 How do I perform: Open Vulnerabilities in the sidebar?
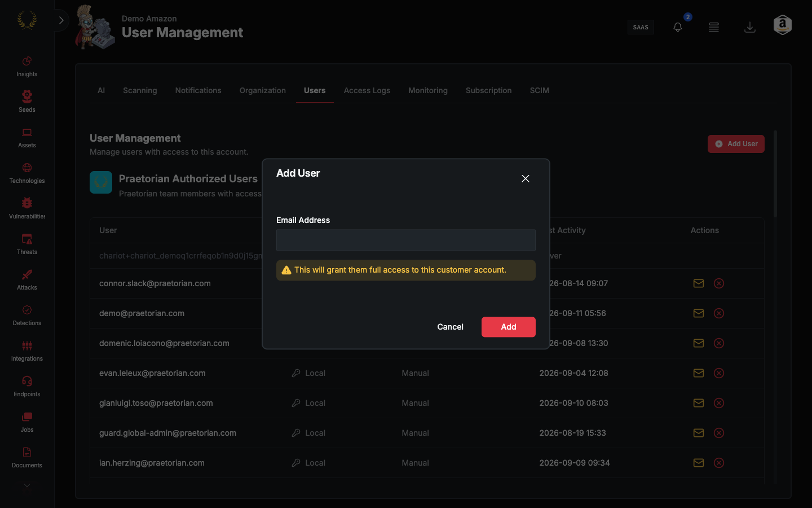pos(27,209)
